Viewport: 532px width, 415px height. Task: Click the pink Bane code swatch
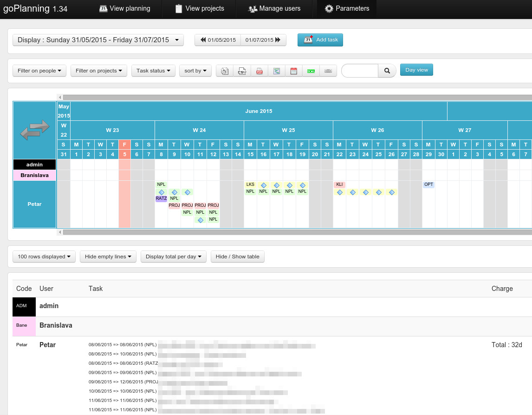24,326
